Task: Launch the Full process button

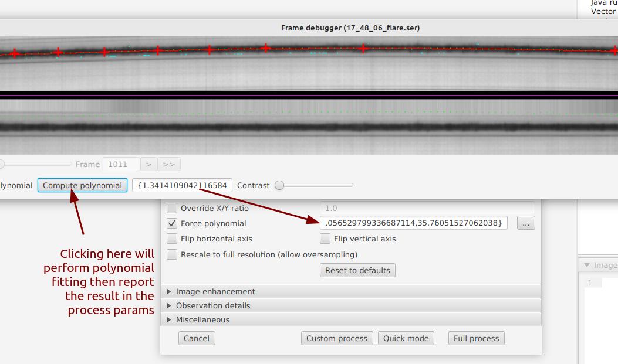Action: coord(476,338)
